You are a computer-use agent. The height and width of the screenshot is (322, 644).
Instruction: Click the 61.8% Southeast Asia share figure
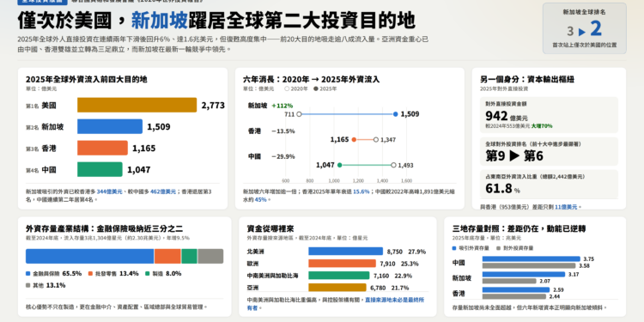pos(502,189)
